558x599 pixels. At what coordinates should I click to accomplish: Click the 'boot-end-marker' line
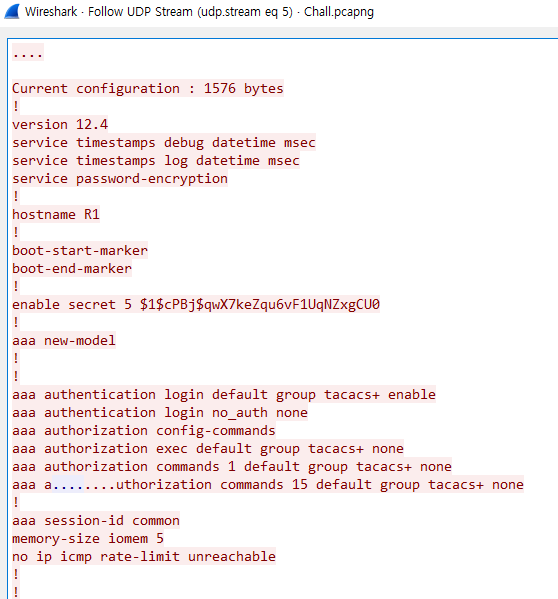[x=72, y=269]
